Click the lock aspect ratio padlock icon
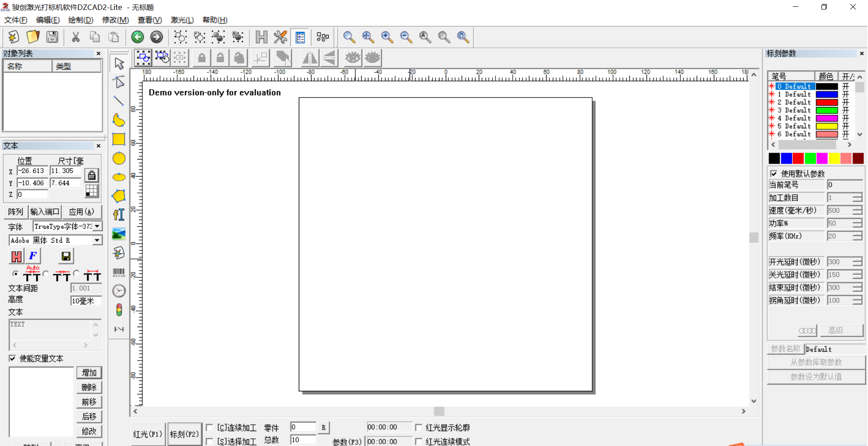Screen dimensions: 868x446 tap(92, 175)
